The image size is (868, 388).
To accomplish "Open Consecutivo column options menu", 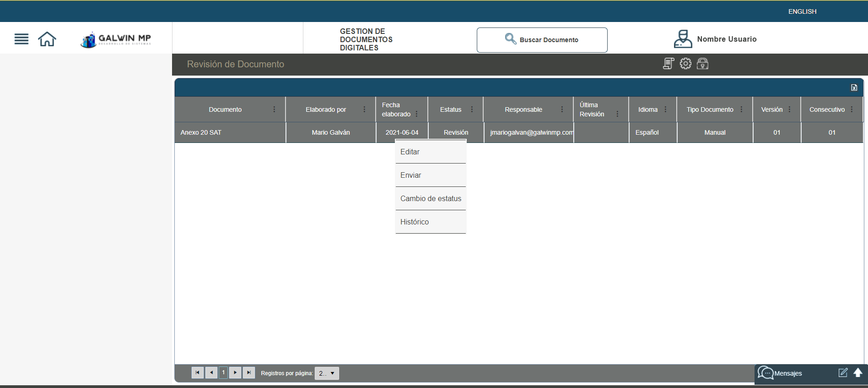I will click(x=852, y=109).
